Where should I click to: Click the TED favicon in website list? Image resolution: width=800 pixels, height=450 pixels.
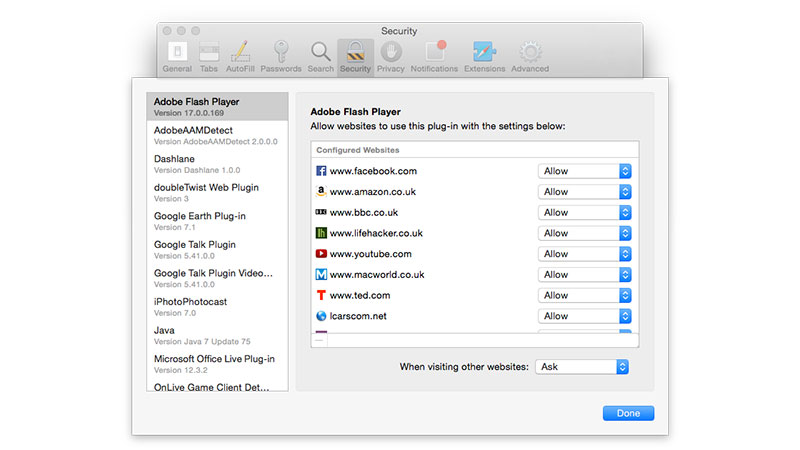point(321,295)
